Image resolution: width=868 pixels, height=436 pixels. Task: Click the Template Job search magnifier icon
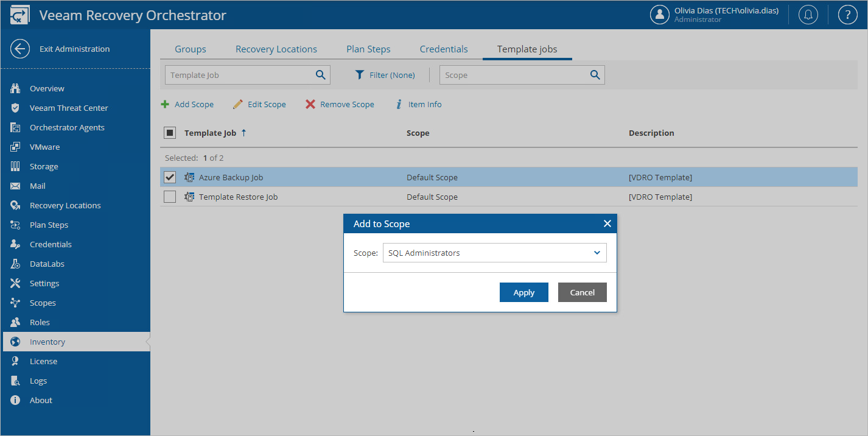[x=320, y=75]
